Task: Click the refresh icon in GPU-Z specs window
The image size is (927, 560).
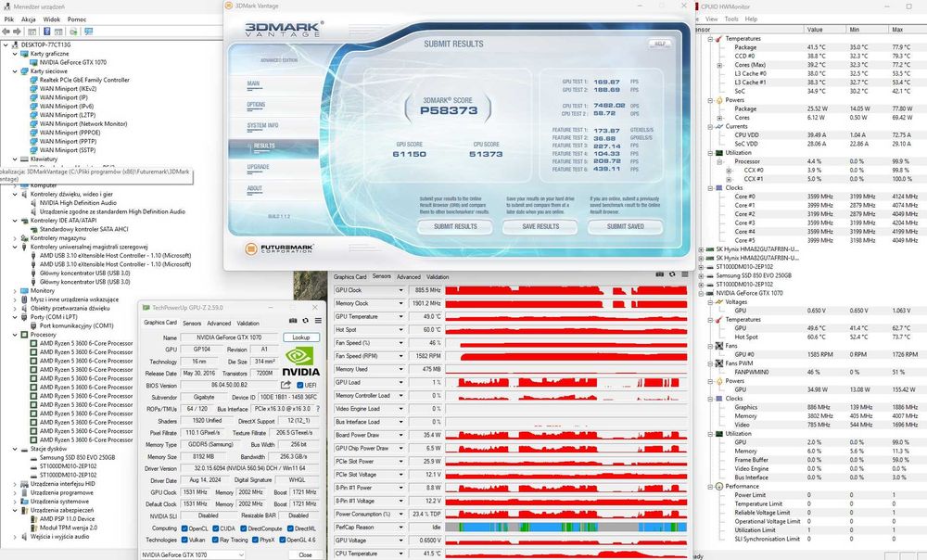Action: (305, 321)
